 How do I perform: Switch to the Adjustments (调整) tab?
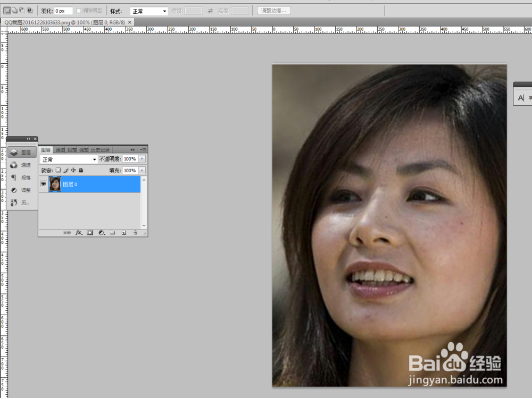pos(84,150)
